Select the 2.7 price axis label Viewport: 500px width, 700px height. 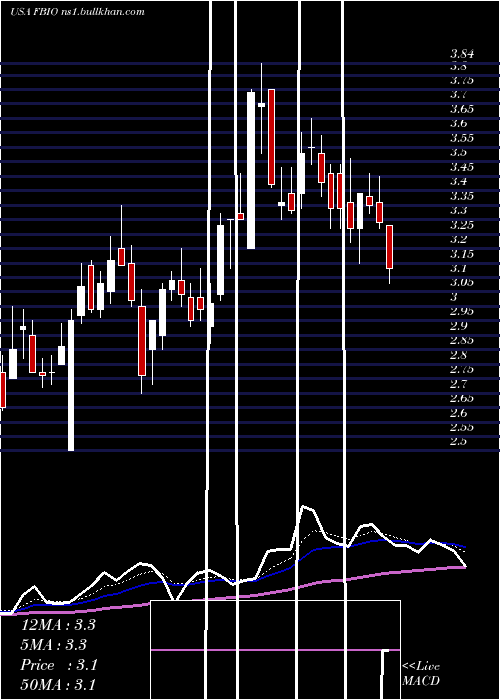[x=458, y=384]
